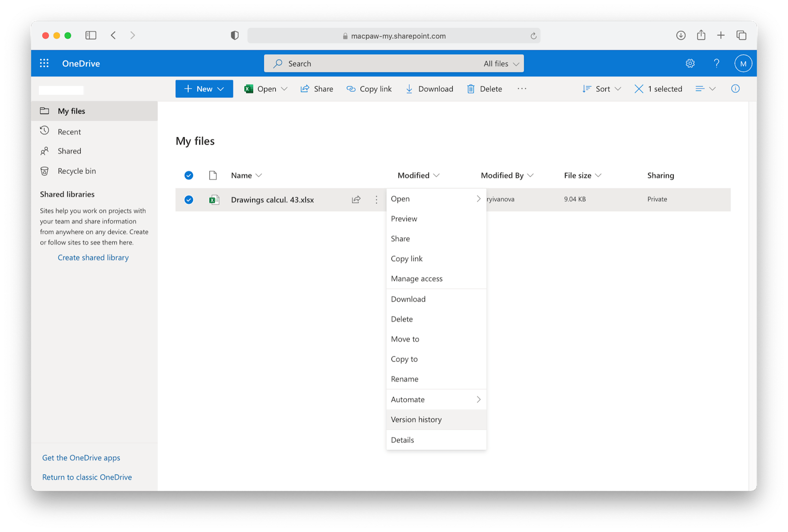This screenshot has height=532, width=788.
Task: Open the Name column dropdown
Action: (x=246, y=175)
